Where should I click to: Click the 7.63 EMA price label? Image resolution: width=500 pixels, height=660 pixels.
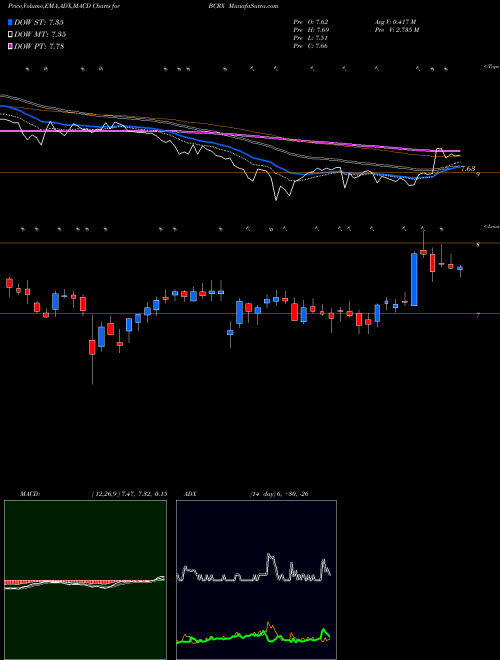click(468, 169)
